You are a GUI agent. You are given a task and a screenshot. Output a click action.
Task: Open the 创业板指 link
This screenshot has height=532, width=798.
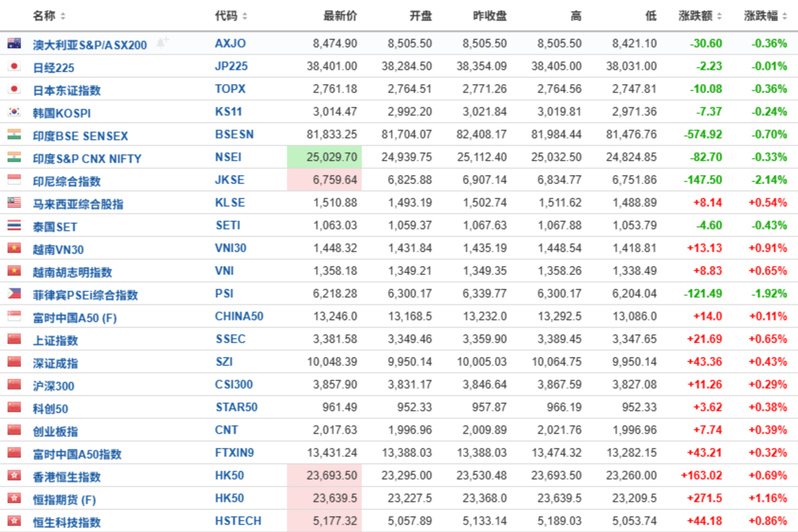[x=55, y=432]
